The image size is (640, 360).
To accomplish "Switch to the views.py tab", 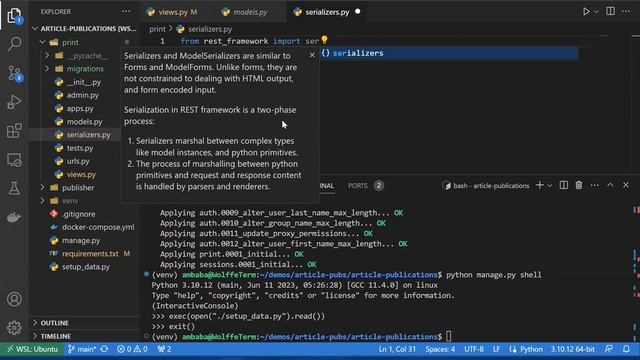I will pyautogui.click(x=172, y=12).
